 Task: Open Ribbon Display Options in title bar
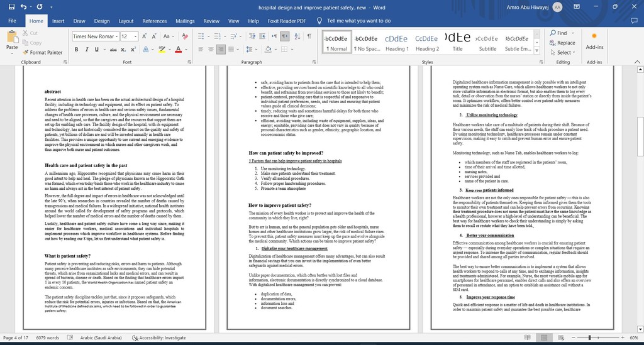tap(577, 7)
